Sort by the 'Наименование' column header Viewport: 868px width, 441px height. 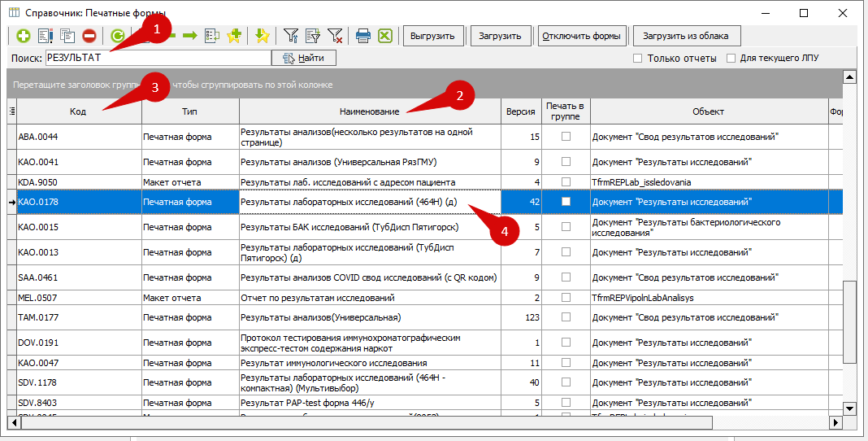(x=370, y=111)
